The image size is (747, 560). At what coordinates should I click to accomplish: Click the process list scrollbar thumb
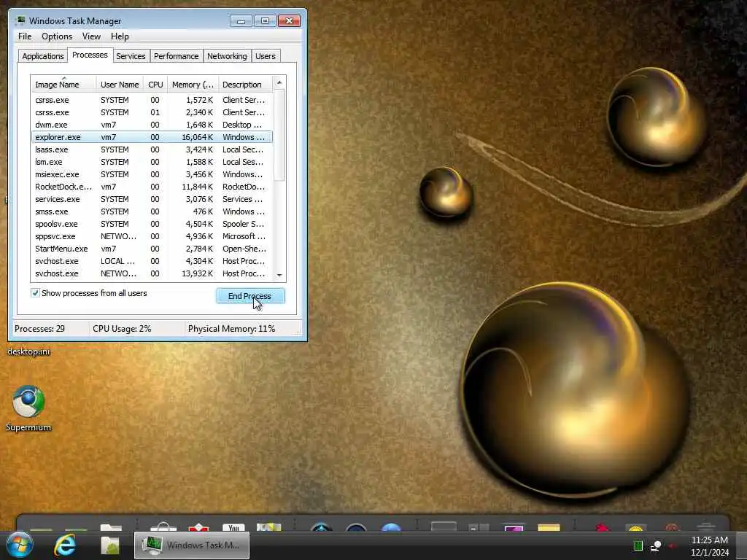click(279, 135)
